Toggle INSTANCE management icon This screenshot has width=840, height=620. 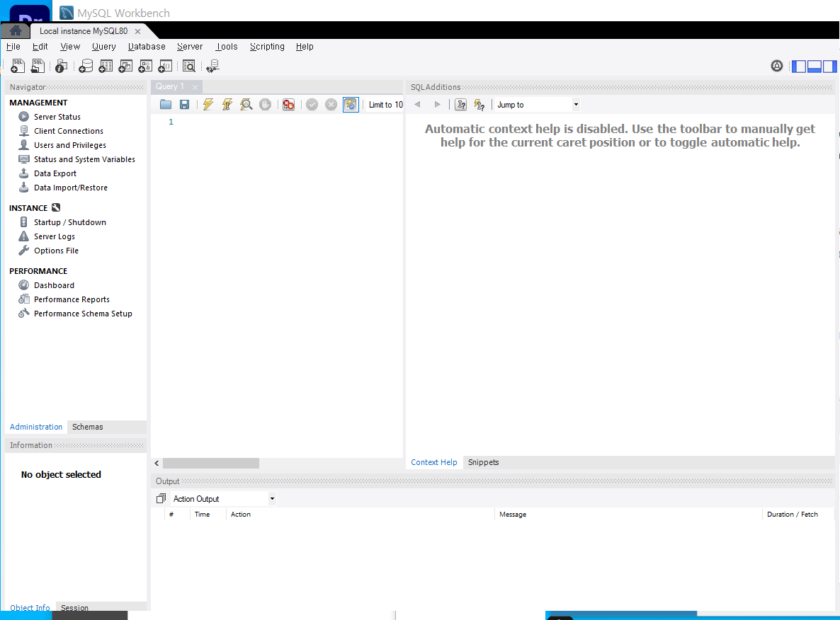point(56,208)
